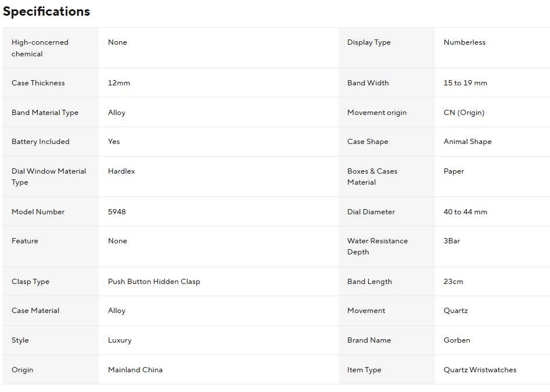
Task: Select the Display Type label
Action: (369, 42)
